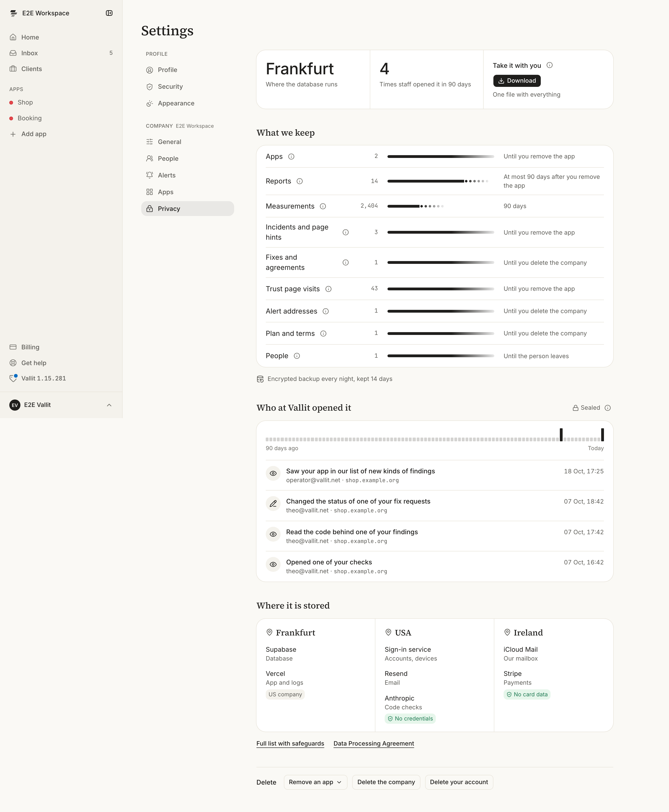Image resolution: width=669 pixels, height=812 pixels.
Task: Show info for Fixes and agreements
Action: click(346, 262)
